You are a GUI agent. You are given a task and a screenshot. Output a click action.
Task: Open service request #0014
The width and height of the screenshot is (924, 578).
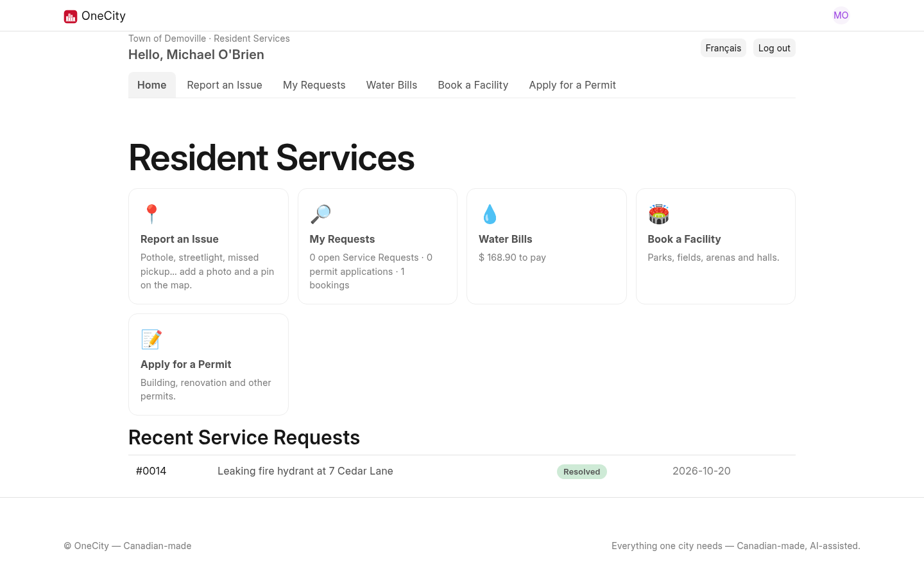click(151, 471)
